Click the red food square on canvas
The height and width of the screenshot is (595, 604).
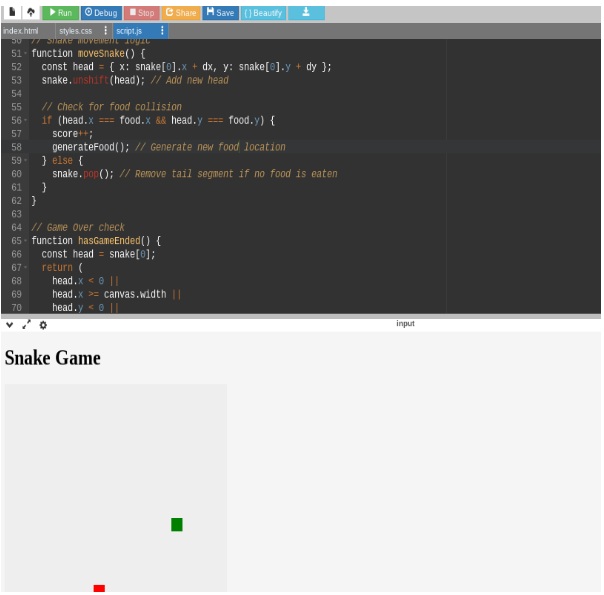tap(99, 588)
